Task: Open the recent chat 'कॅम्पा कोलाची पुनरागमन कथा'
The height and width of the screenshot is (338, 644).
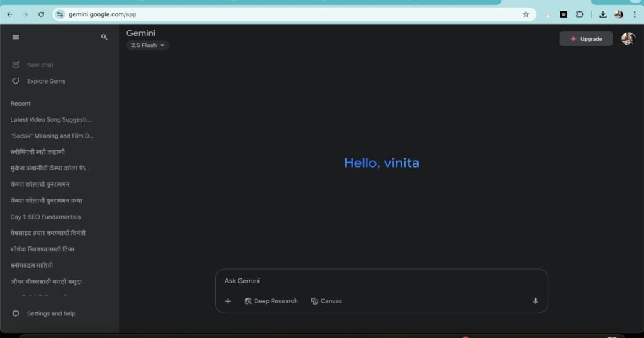Action: (46, 200)
